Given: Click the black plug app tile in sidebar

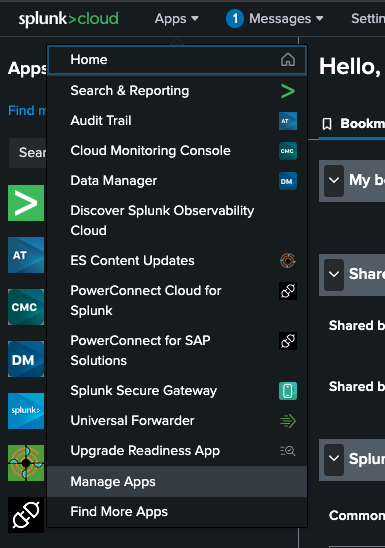Looking at the screenshot, I should tap(26, 515).
